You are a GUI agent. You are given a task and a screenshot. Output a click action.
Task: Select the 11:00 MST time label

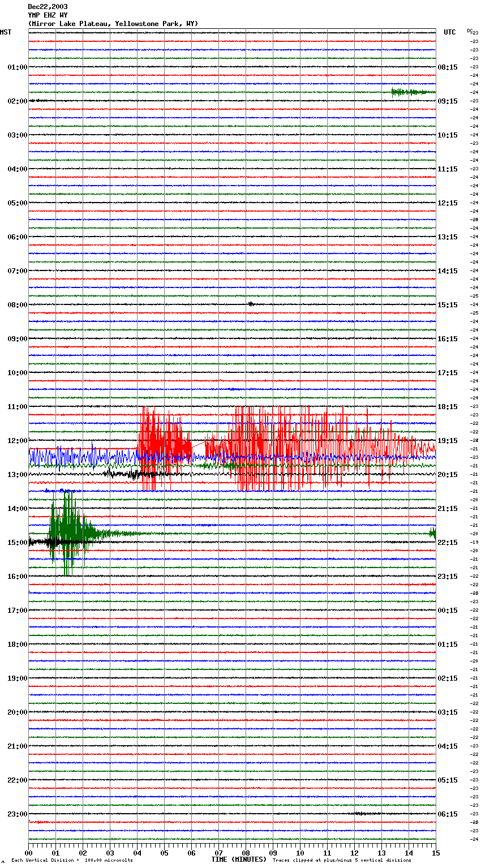[x=18, y=407]
